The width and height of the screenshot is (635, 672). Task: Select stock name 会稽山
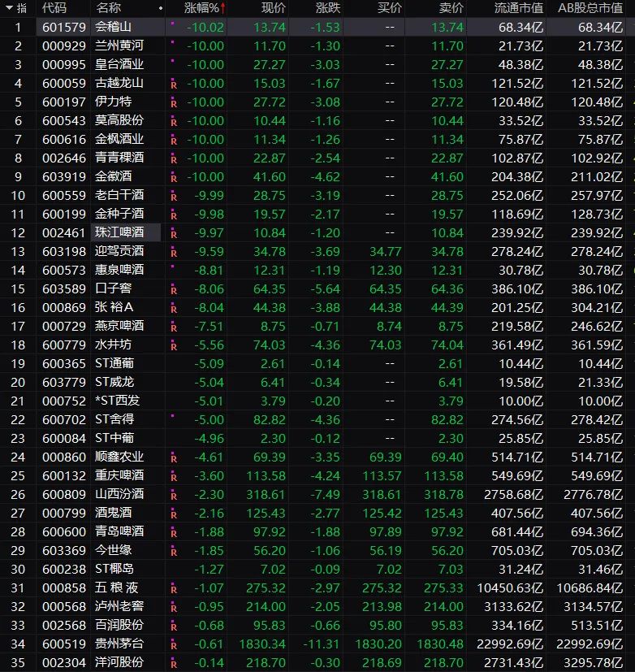(x=113, y=27)
